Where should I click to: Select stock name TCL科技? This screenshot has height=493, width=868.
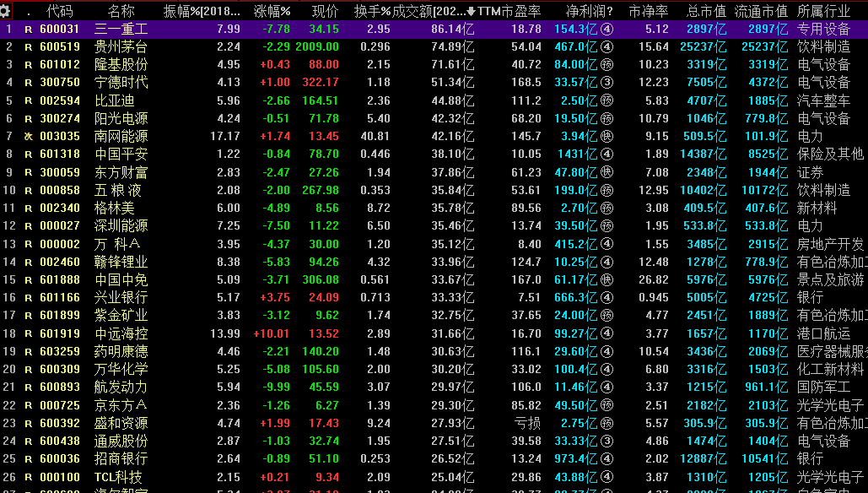pyautogui.click(x=118, y=477)
